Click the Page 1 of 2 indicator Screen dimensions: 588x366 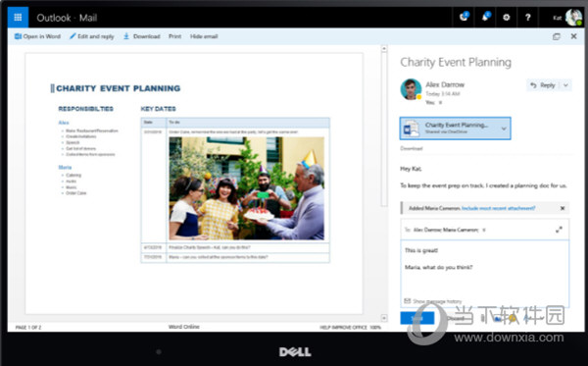point(28,328)
